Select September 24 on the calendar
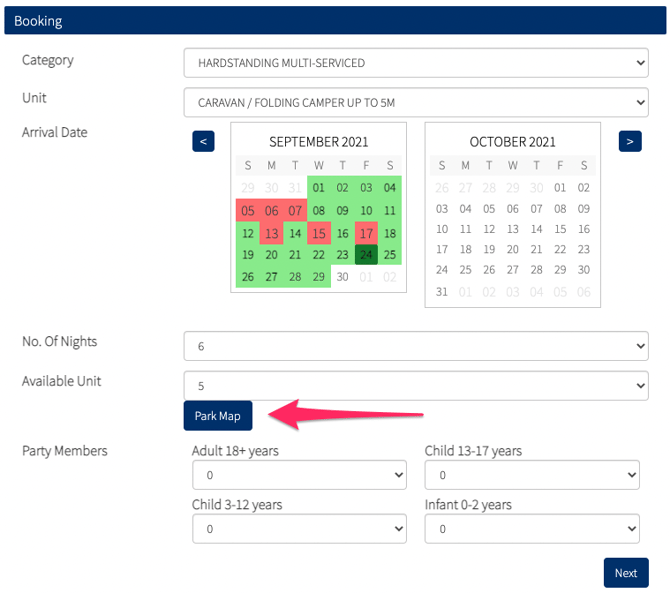The image size is (670, 593). 366,255
